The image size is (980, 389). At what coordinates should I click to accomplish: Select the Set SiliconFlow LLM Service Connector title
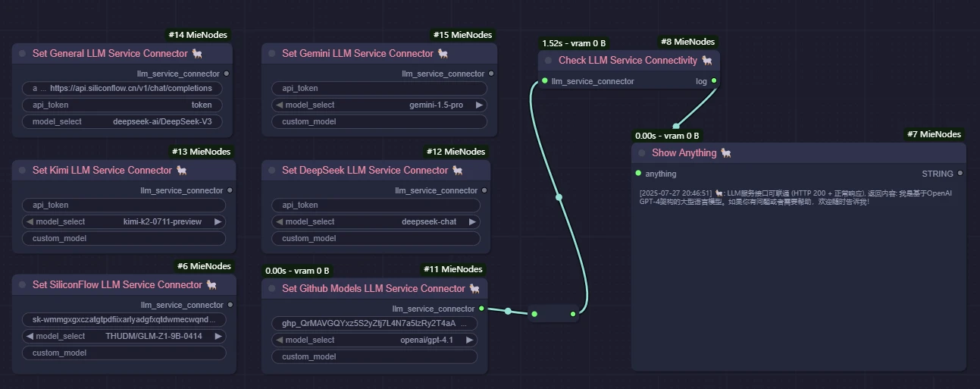click(117, 284)
